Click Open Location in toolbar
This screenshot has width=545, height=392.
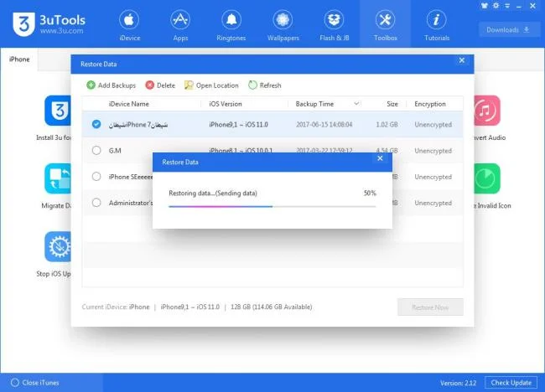click(211, 85)
